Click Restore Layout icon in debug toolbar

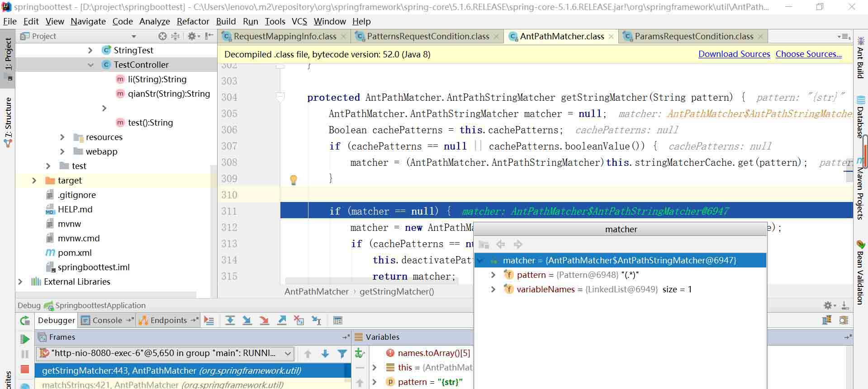[827, 320]
